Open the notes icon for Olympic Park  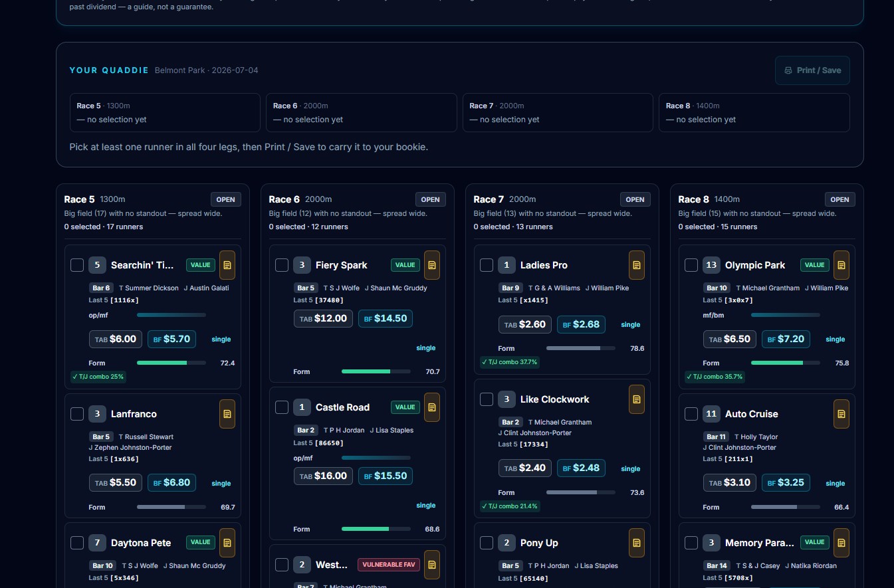pyautogui.click(x=841, y=265)
